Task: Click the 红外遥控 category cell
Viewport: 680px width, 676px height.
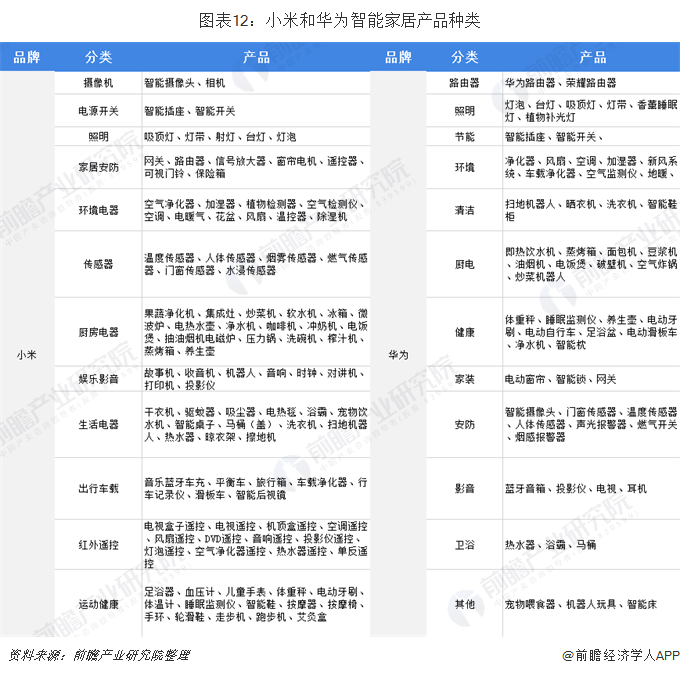Action: [x=98, y=545]
